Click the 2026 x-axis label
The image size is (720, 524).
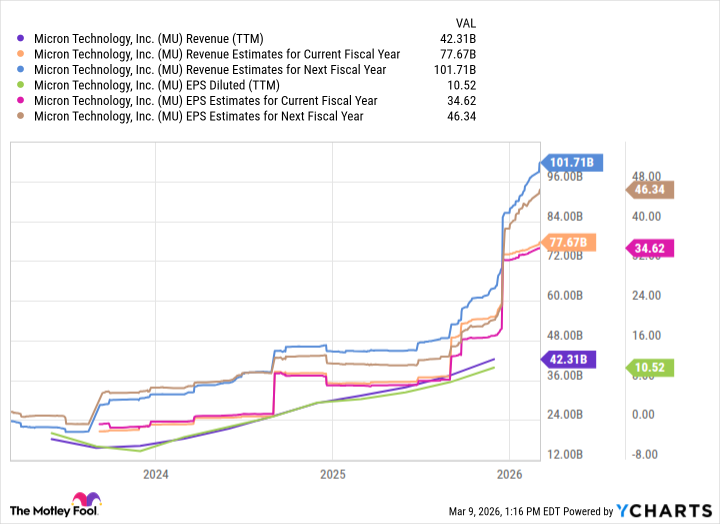click(x=509, y=473)
